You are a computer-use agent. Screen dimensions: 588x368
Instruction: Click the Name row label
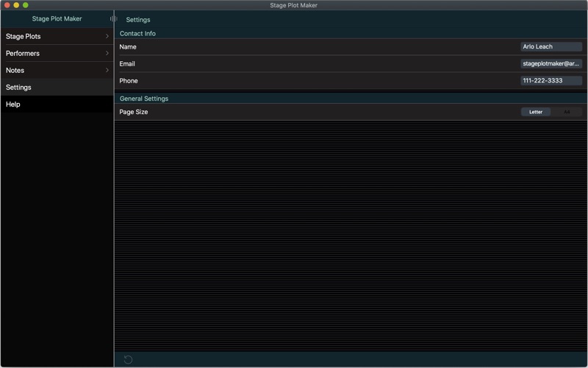128,46
